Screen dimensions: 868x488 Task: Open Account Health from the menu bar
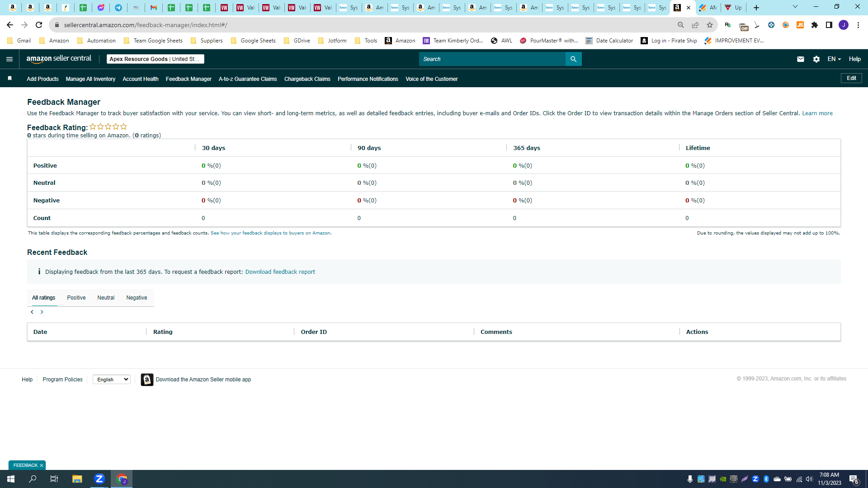point(141,79)
